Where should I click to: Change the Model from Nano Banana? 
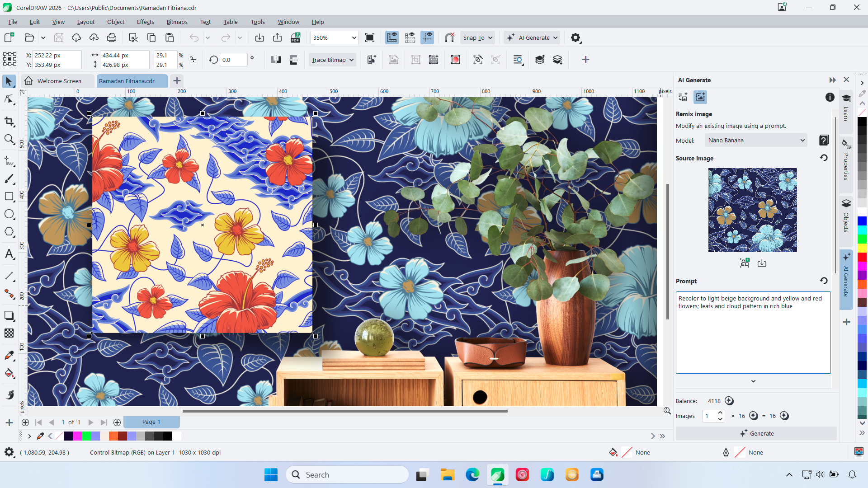(x=755, y=140)
